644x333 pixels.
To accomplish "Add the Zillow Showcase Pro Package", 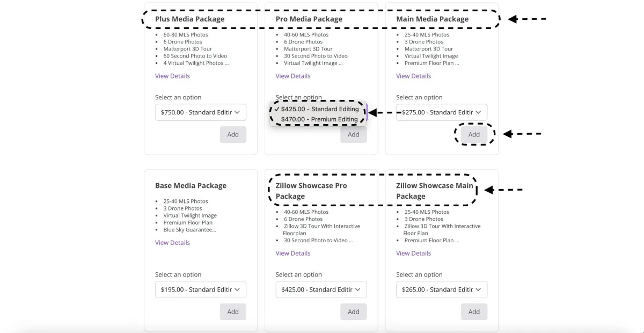I will (354, 312).
